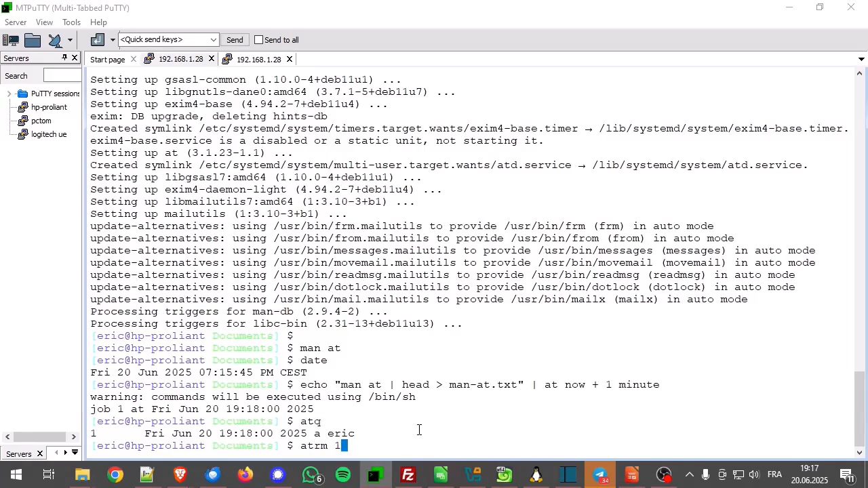
Task: Click the Linux Tux icon in the taskbar
Action: [x=535, y=474]
